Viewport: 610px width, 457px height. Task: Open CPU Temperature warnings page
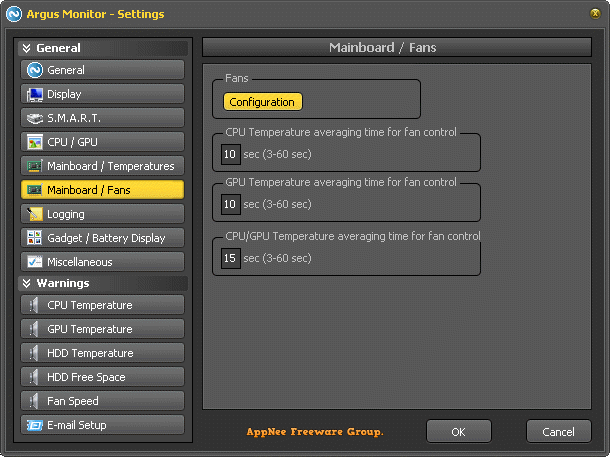pos(102,305)
